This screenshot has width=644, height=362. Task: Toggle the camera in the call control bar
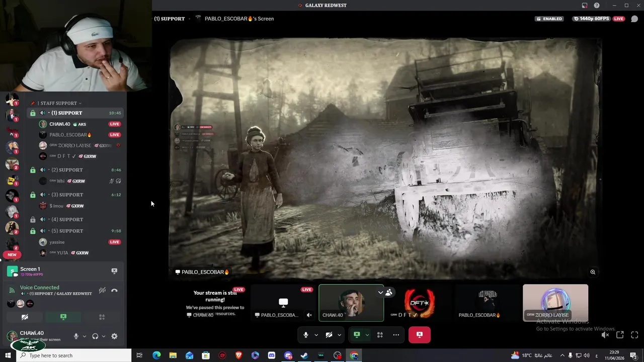(329, 335)
